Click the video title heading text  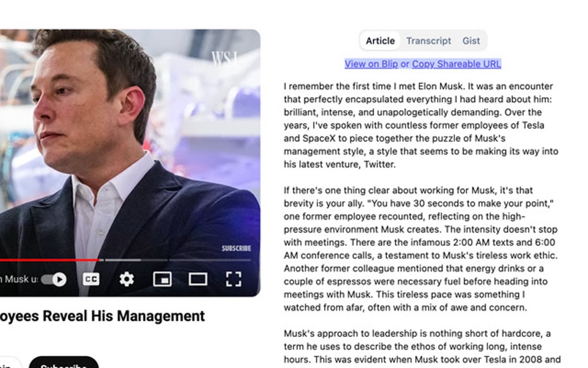tap(103, 316)
